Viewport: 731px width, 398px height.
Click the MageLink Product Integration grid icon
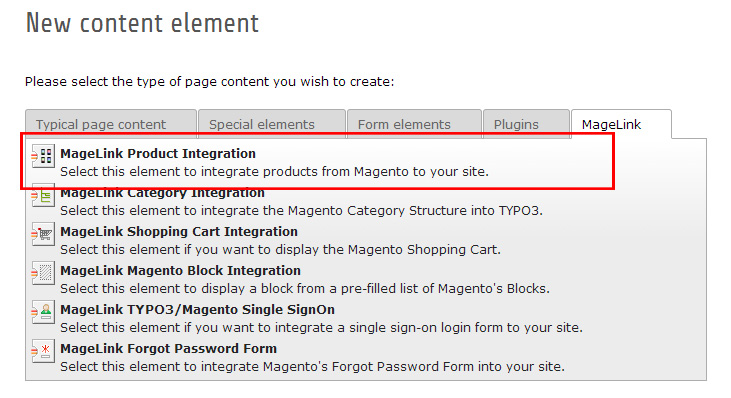point(43,156)
